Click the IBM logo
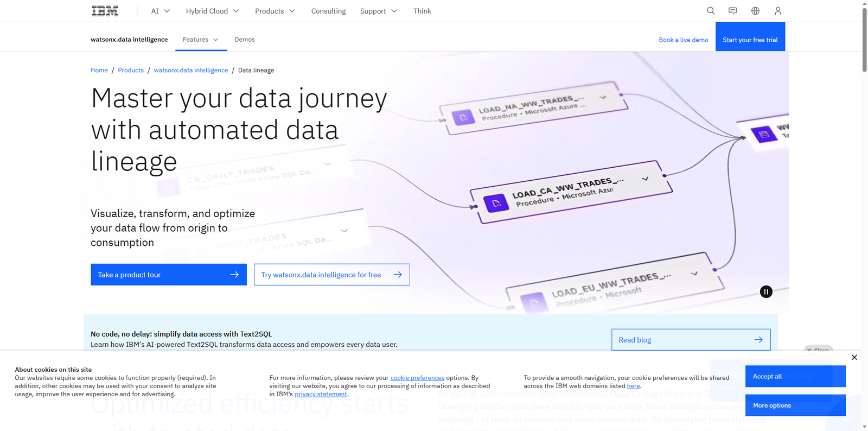Image resolution: width=868 pixels, height=431 pixels. click(105, 11)
